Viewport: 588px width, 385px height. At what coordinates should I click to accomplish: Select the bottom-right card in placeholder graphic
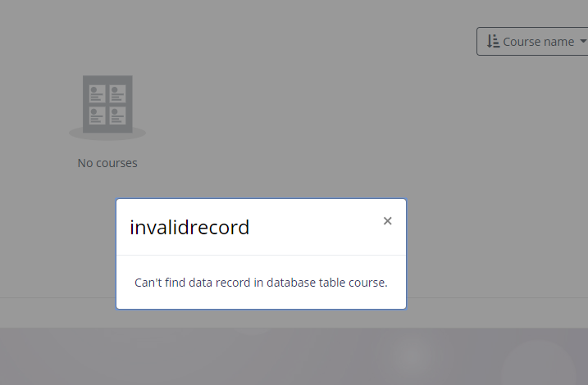(118, 115)
